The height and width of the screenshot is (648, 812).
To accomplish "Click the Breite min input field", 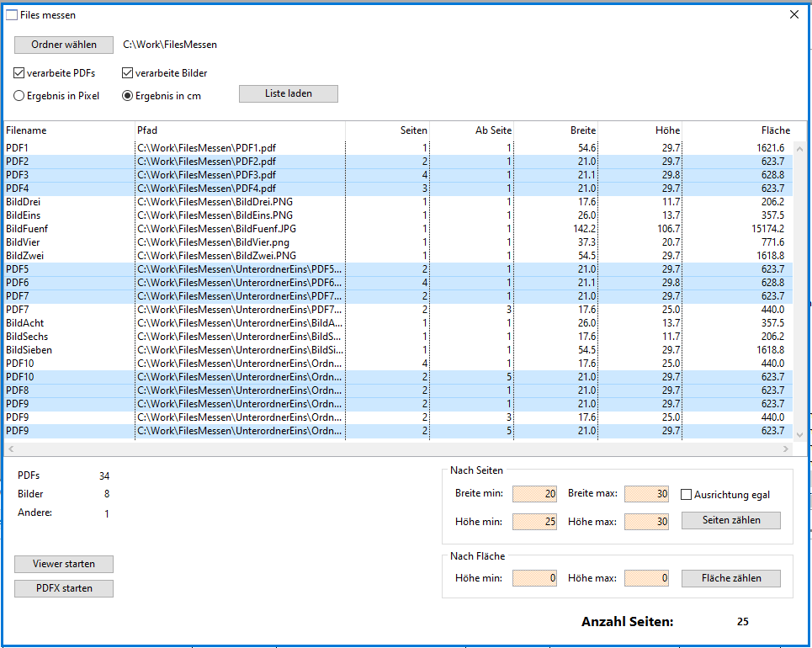I will click(x=534, y=494).
